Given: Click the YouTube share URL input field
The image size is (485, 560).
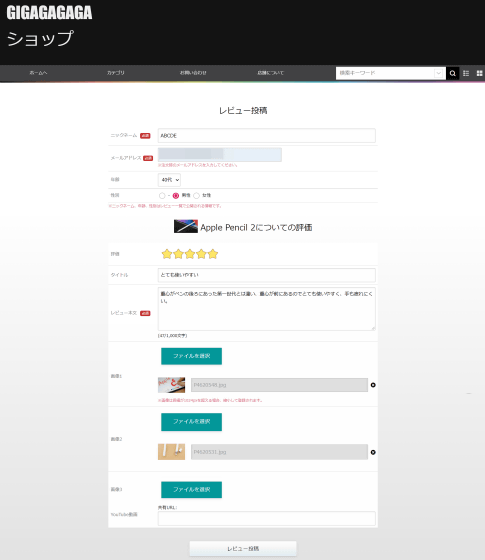Looking at the screenshot, I should [266, 519].
